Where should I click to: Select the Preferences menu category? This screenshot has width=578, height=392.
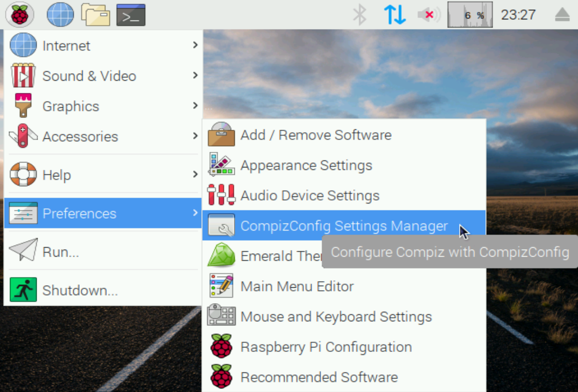(x=103, y=213)
